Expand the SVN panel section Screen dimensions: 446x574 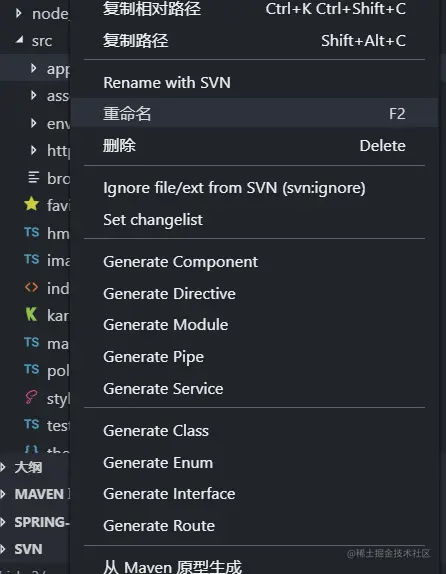tap(3, 549)
